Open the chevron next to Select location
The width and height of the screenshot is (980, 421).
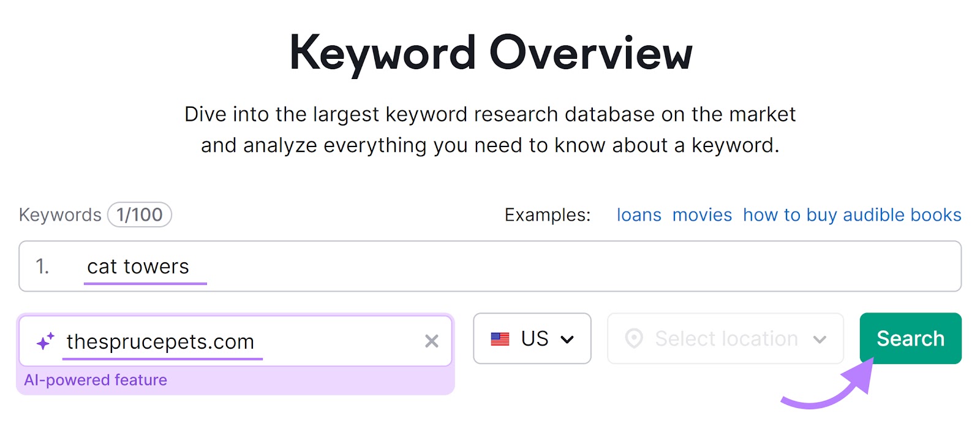tap(821, 338)
